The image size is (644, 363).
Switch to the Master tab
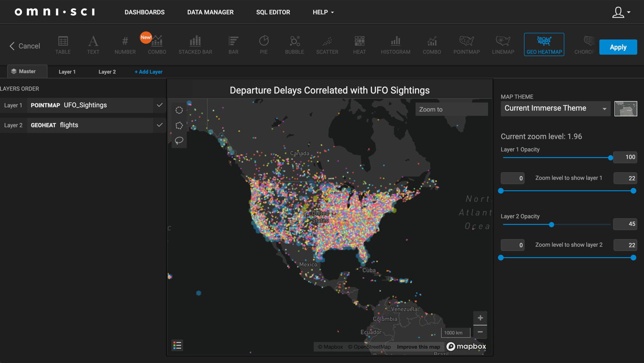[x=27, y=71]
